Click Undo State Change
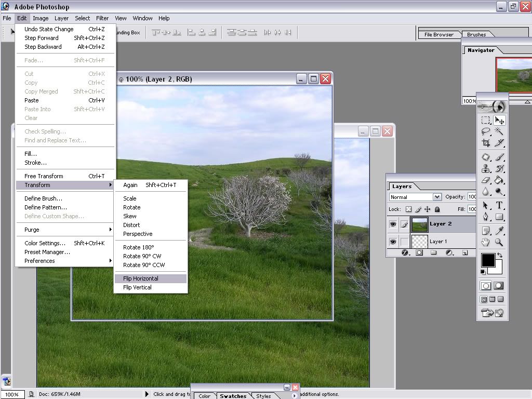This screenshot has height=399, width=532. click(x=64, y=29)
